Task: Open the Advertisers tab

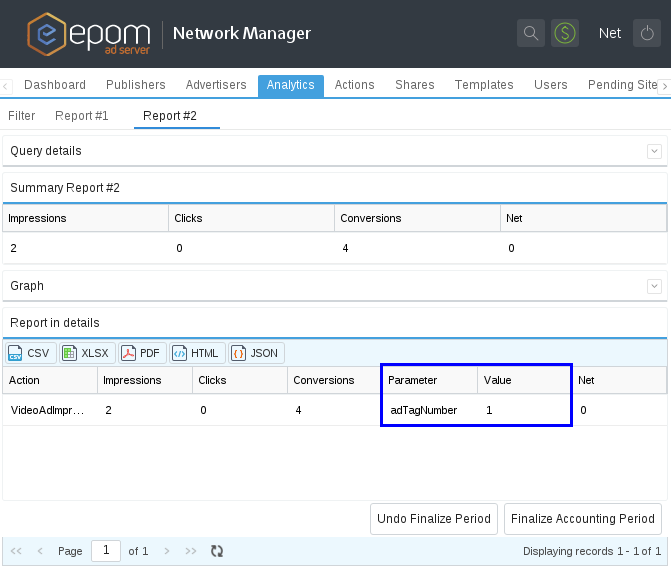Action: (x=216, y=85)
